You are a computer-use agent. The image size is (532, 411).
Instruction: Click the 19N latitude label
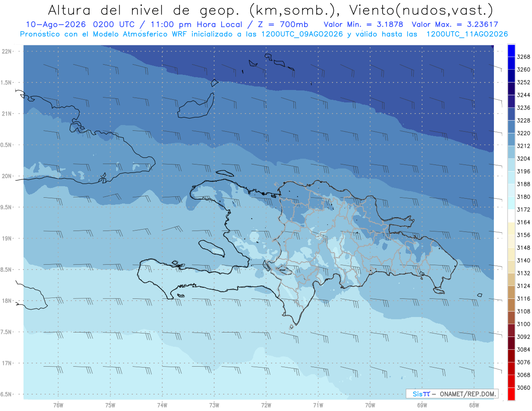coord(7,238)
